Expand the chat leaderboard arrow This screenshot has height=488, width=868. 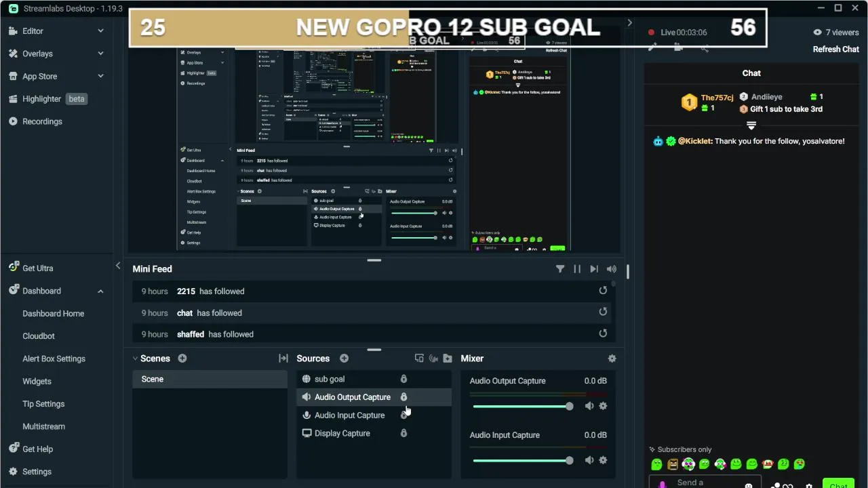(751, 125)
